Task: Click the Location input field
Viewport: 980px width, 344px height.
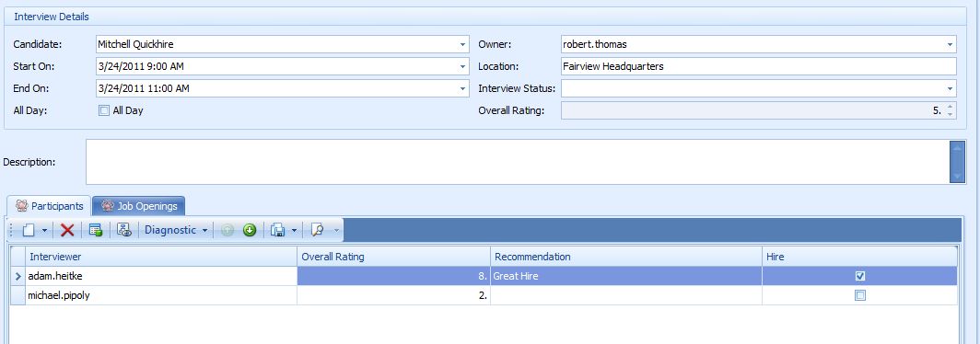Action: (759, 66)
